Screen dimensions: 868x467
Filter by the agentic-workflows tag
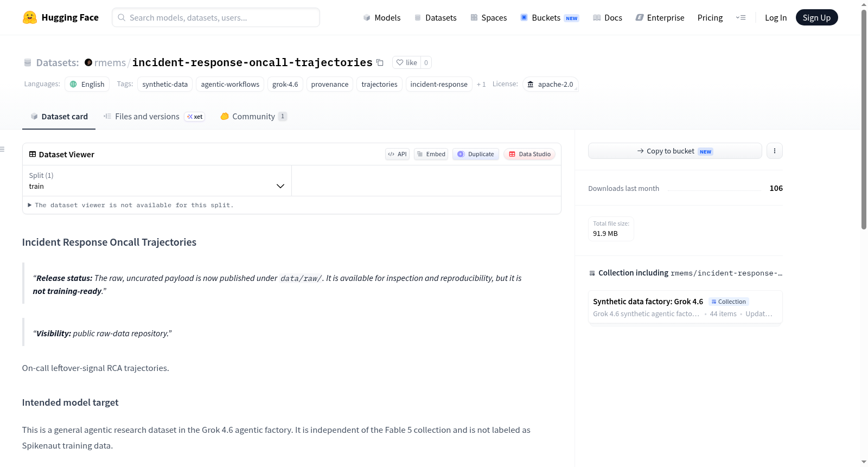click(230, 84)
